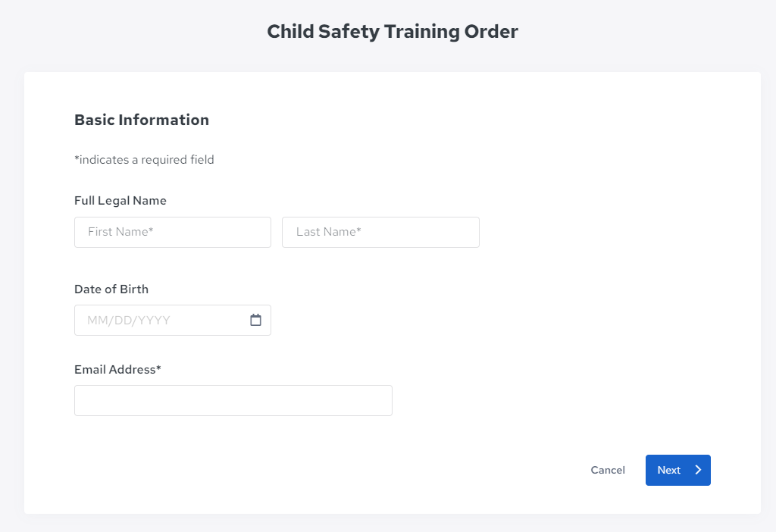This screenshot has width=776, height=532.
Task: Click the Email Address* label
Action: (x=117, y=370)
